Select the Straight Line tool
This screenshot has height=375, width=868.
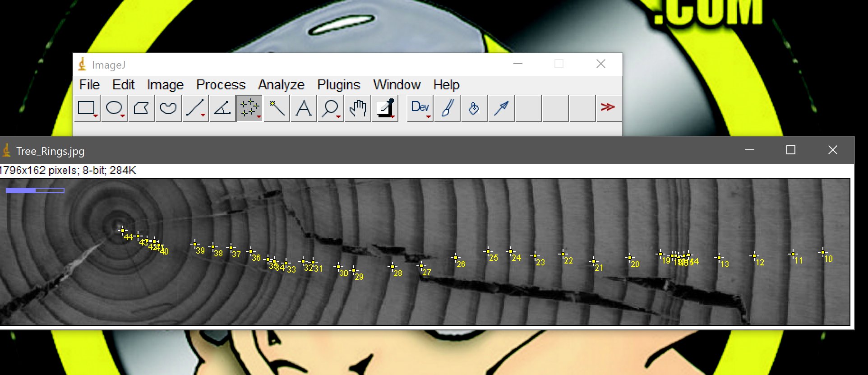[195, 108]
